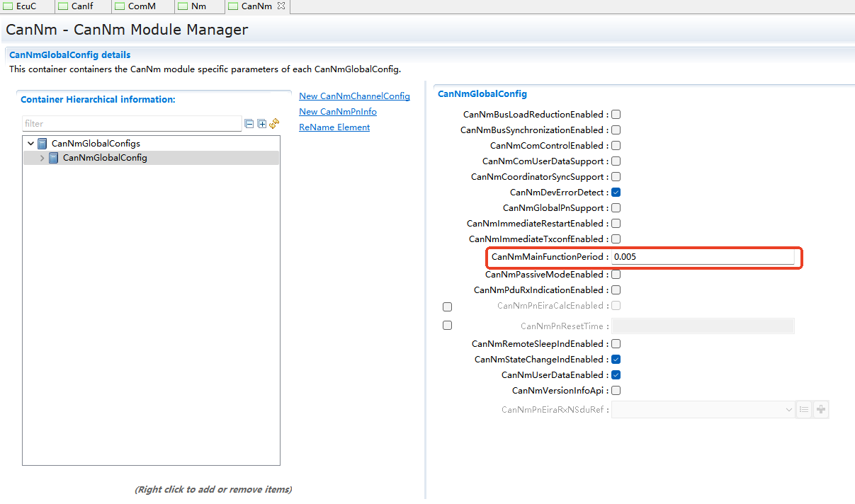Click the CanNmGlobalConfigs container icon
This screenshot has width=855, height=504.
[43, 144]
